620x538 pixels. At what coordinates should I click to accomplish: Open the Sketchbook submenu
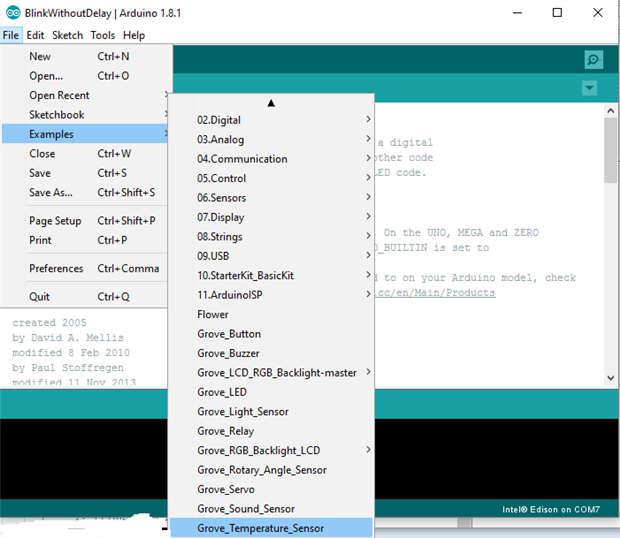coord(57,115)
